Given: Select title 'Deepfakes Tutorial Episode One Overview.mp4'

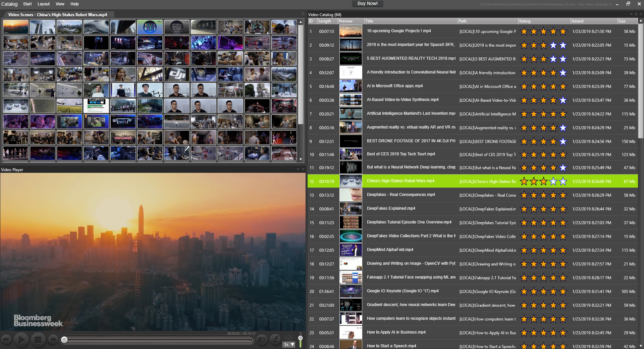Looking at the screenshot, I should 409,222.
